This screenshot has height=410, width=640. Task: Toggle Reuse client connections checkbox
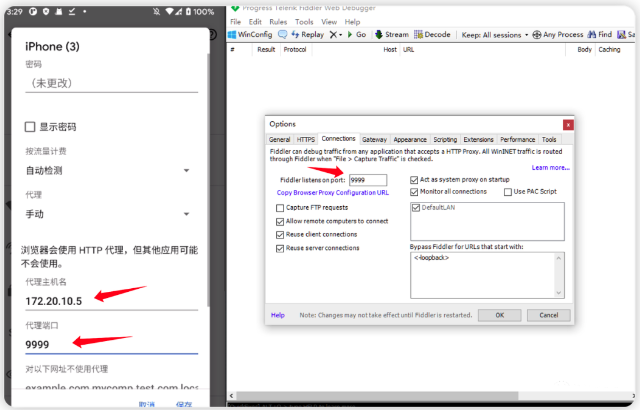tap(280, 235)
